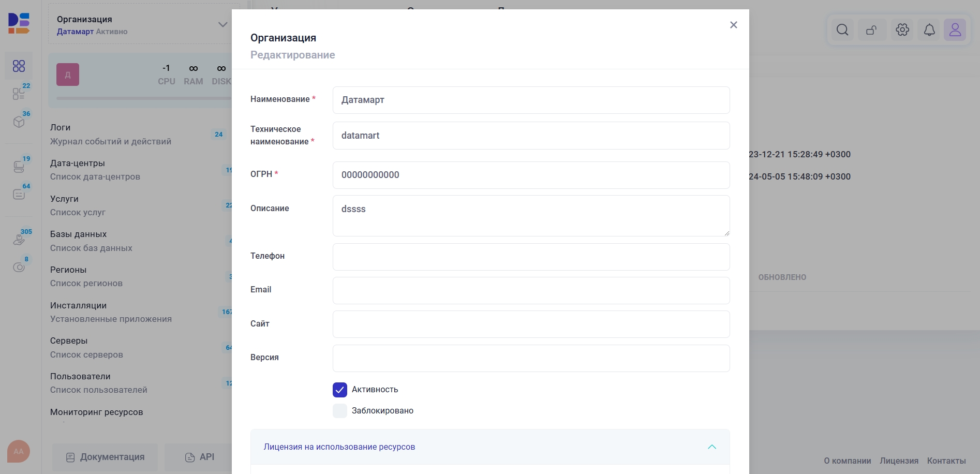Open the settings gear icon
This screenshot has width=980, height=474.
(902, 30)
